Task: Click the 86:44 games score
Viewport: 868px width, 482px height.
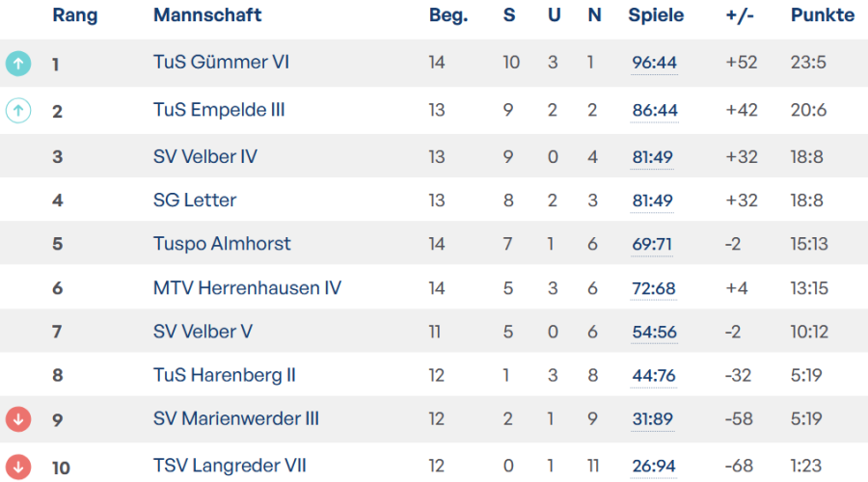Action: tap(655, 111)
